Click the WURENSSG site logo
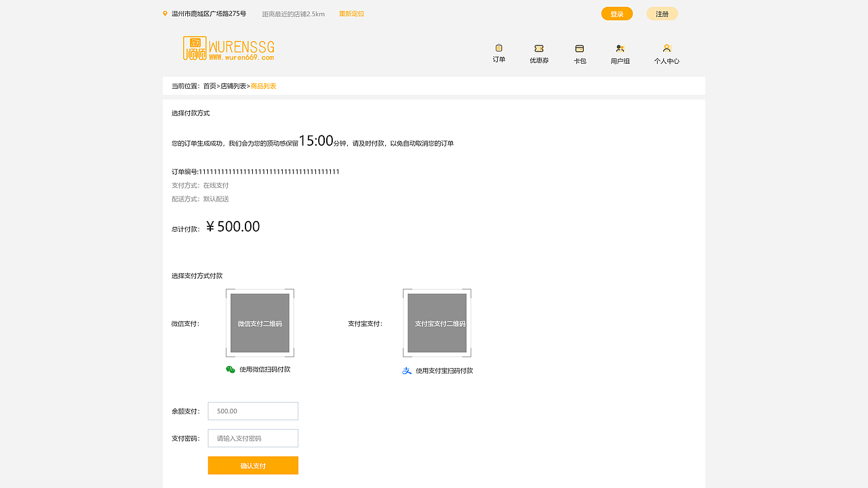 pos(229,48)
